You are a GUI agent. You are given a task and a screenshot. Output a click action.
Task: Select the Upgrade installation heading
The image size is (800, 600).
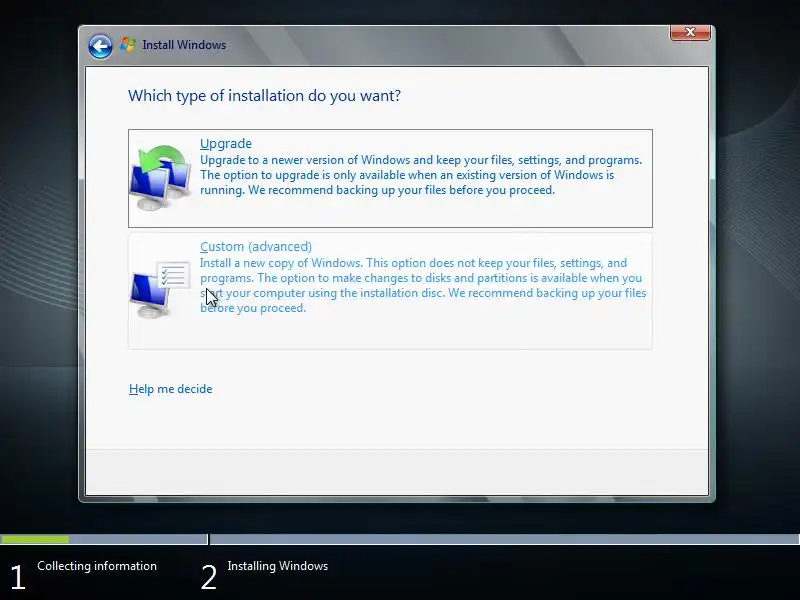point(226,143)
